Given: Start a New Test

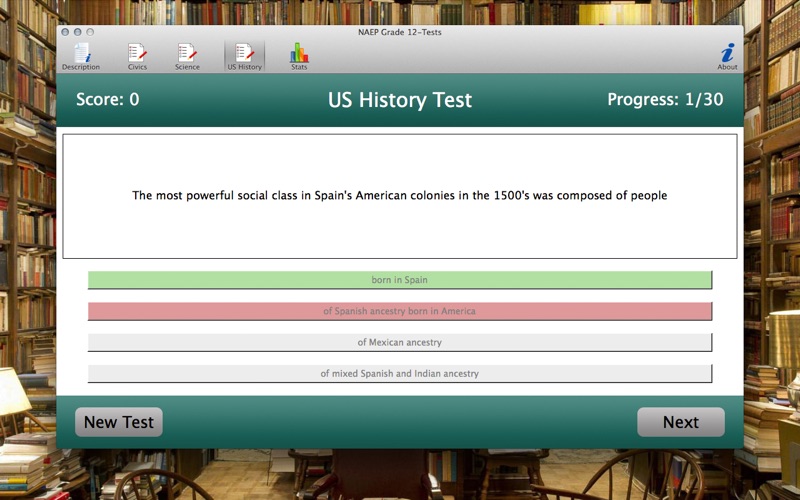Looking at the screenshot, I should 119,422.
